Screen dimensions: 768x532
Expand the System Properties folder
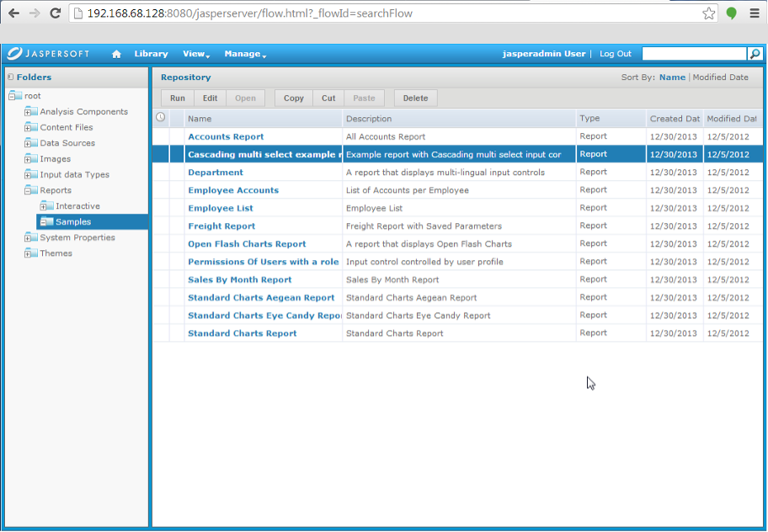(28, 238)
